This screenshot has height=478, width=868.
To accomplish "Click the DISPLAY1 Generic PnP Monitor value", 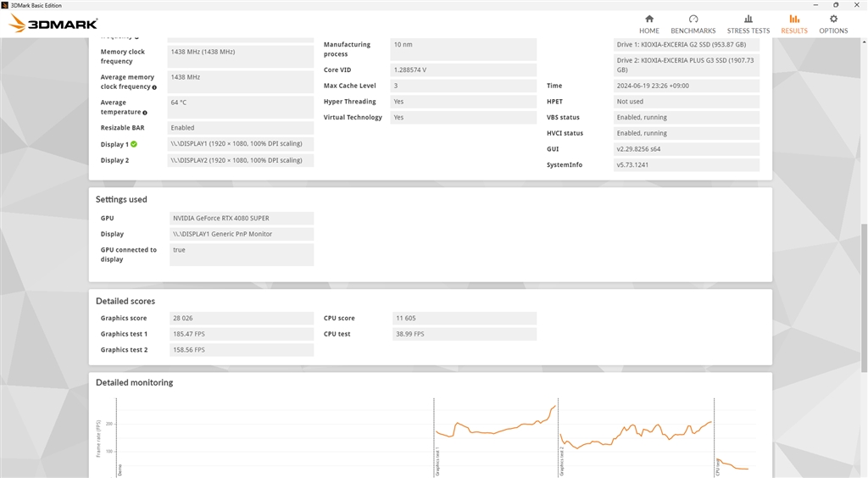I will pyautogui.click(x=242, y=234).
